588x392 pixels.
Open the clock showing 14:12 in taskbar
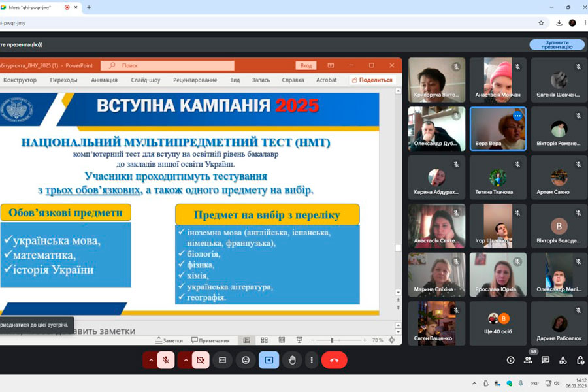pos(577,383)
